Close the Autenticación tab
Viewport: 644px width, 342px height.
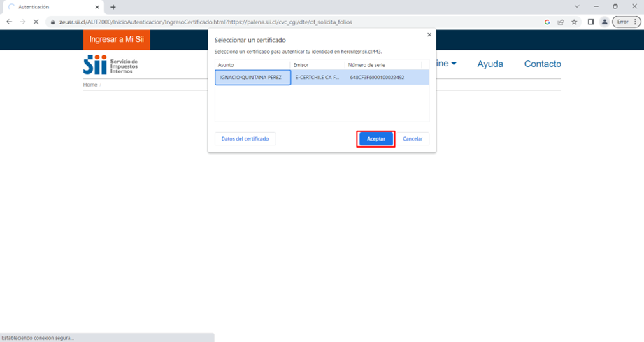[97, 7]
